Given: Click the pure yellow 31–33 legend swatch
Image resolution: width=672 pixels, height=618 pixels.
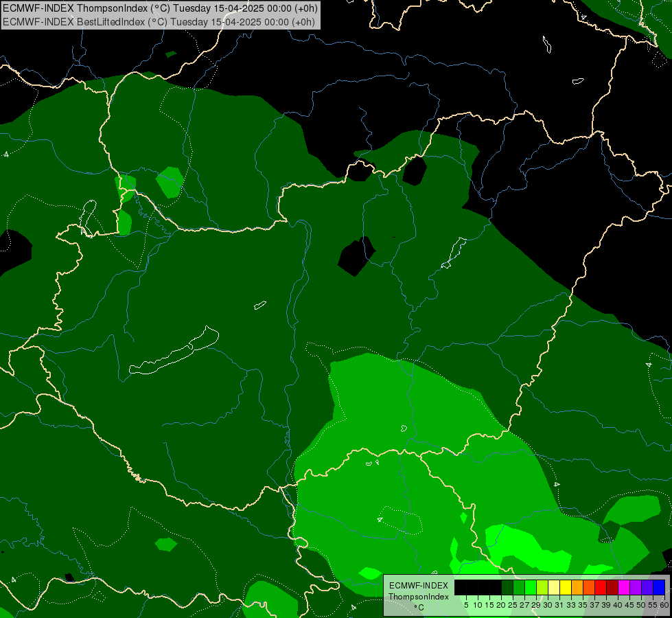Looking at the screenshot, I should point(566,588).
